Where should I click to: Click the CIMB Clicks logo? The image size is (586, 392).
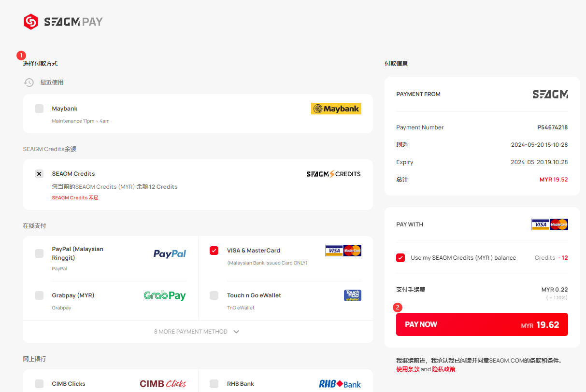point(163,384)
